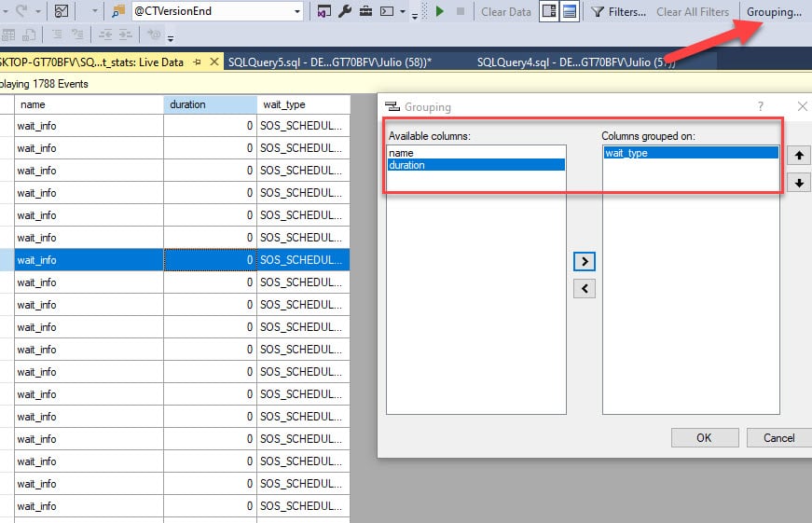Viewport: 812px width, 523px height.
Task: Open the Filters... toolbar button
Action: pyautogui.click(x=619, y=11)
